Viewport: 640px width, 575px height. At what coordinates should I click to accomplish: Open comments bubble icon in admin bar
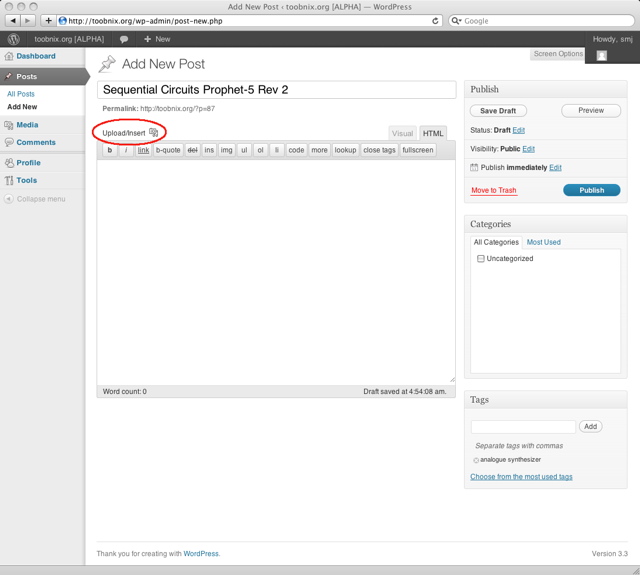pyautogui.click(x=124, y=39)
